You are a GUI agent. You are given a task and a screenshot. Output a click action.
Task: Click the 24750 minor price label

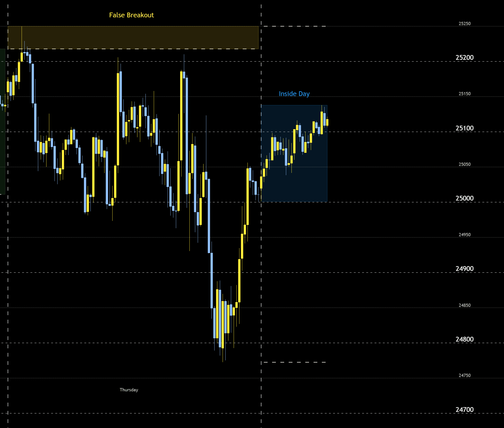click(464, 375)
